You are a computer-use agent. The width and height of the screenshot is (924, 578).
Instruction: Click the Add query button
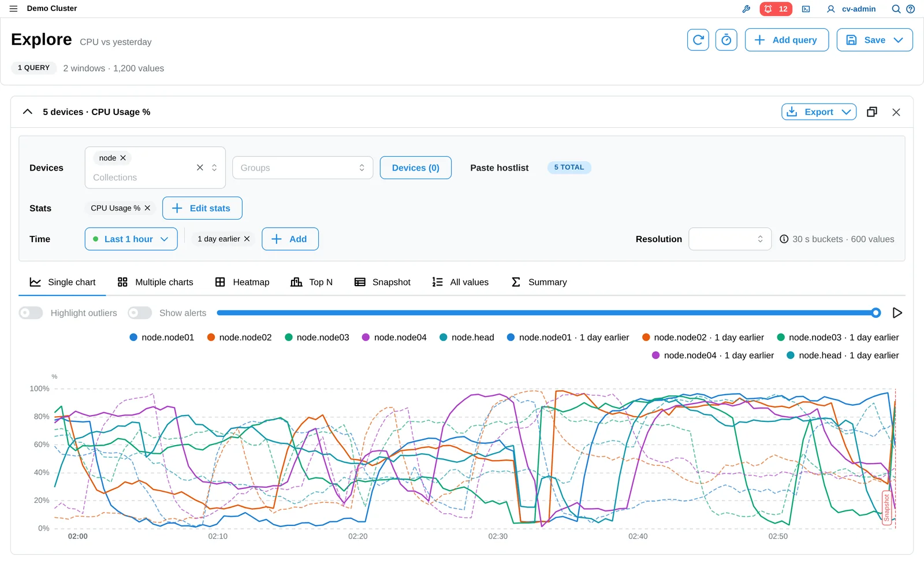click(x=787, y=40)
